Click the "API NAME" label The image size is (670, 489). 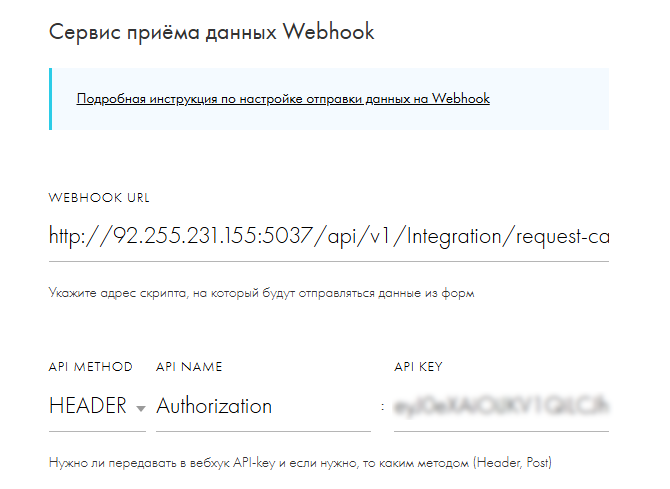click(x=189, y=367)
